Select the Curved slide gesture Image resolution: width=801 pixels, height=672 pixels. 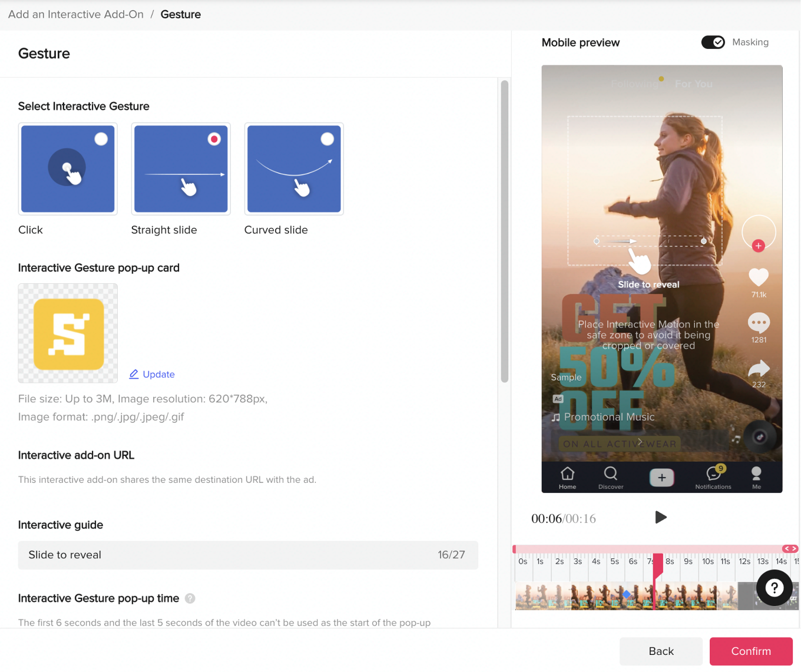(293, 168)
